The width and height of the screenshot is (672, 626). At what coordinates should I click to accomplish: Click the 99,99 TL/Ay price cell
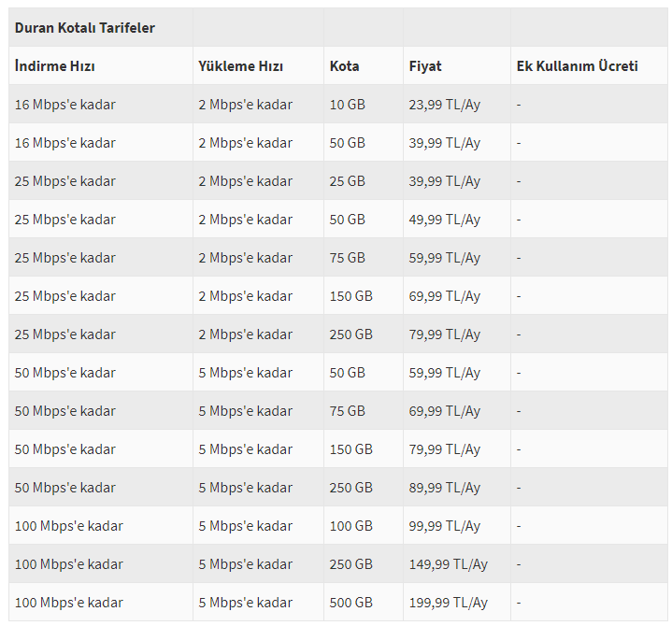pyautogui.click(x=445, y=526)
